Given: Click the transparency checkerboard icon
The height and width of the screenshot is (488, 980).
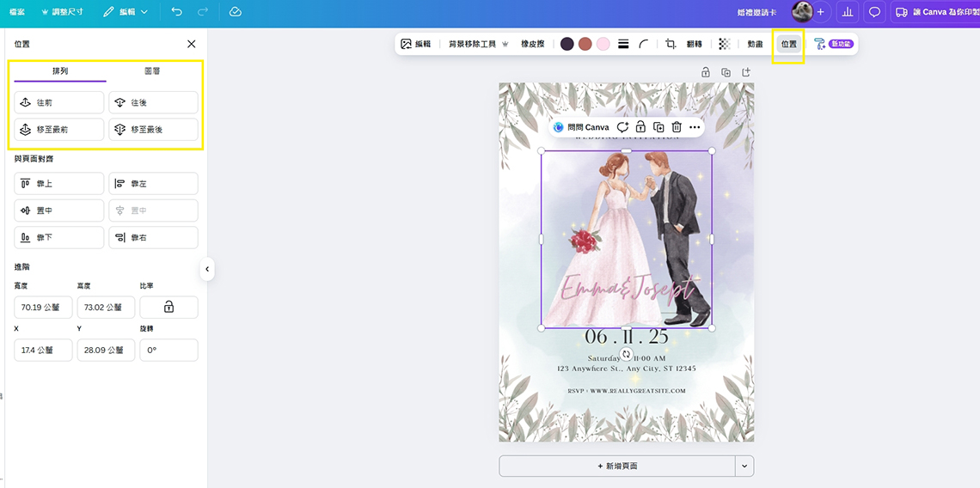Looking at the screenshot, I should 725,44.
